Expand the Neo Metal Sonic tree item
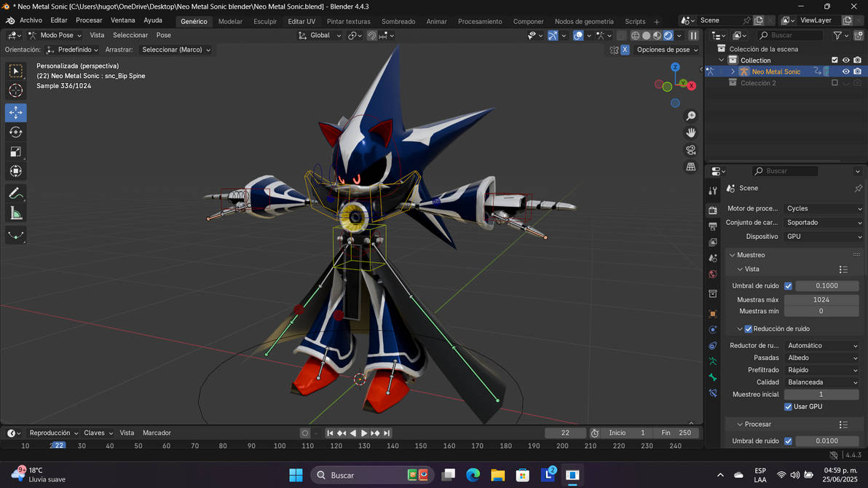The height and width of the screenshot is (488, 868). 733,71
